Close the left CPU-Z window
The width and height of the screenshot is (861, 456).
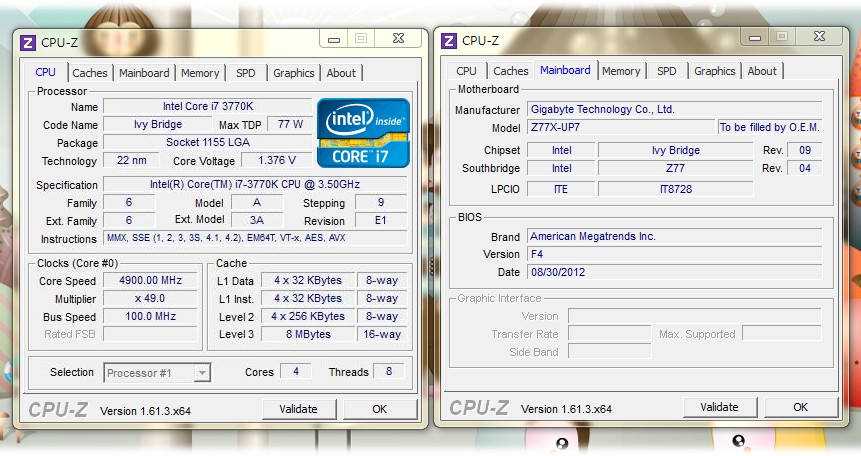pos(398,38)
